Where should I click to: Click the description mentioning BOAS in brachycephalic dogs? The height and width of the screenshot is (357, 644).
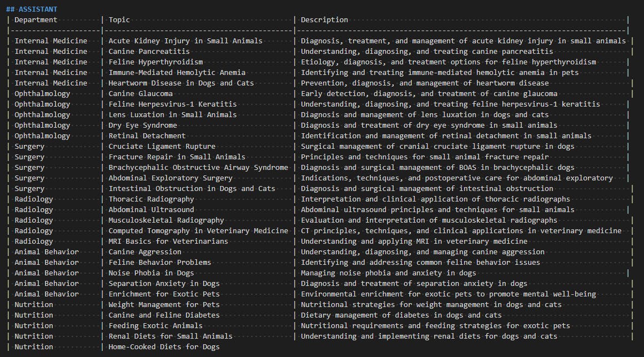(x=437, y=168)
